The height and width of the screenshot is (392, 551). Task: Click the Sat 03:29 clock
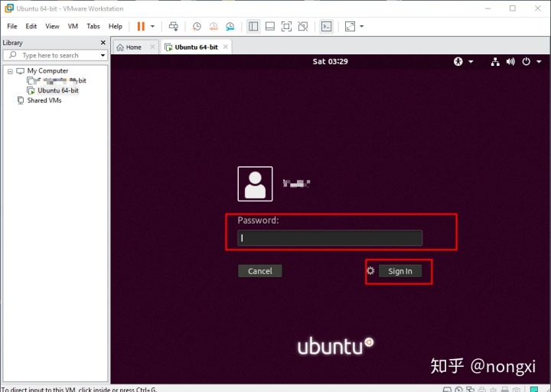(x=331, y=61)
